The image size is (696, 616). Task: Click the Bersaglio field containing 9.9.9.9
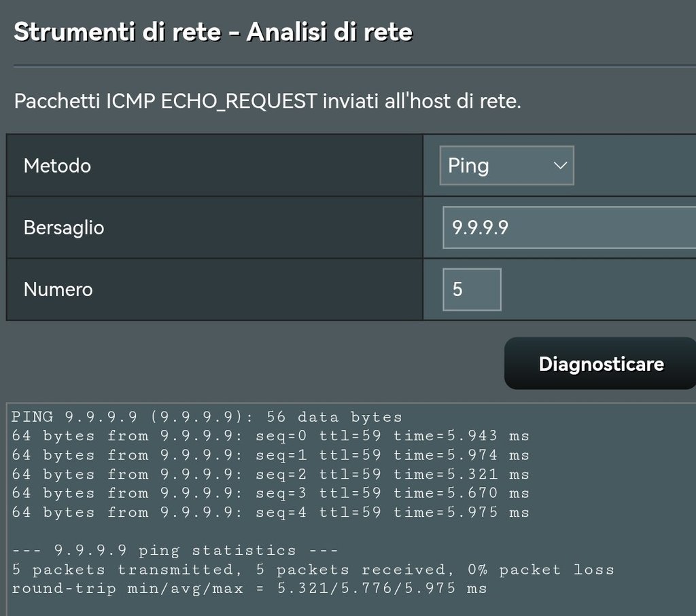point(568,228)
